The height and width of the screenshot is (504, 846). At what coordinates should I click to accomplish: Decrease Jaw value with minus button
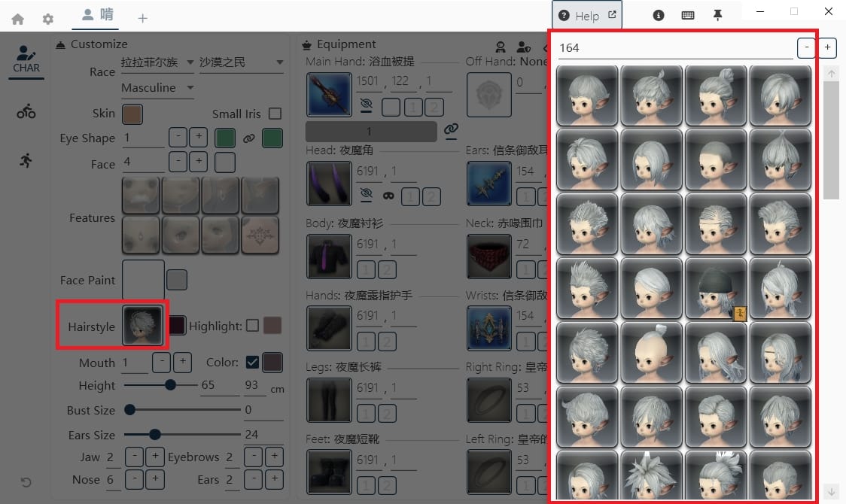(134, 457)
